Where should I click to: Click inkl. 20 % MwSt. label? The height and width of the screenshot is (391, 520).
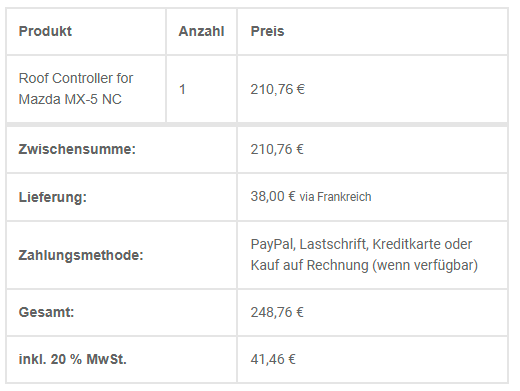(x=73, y=359)
